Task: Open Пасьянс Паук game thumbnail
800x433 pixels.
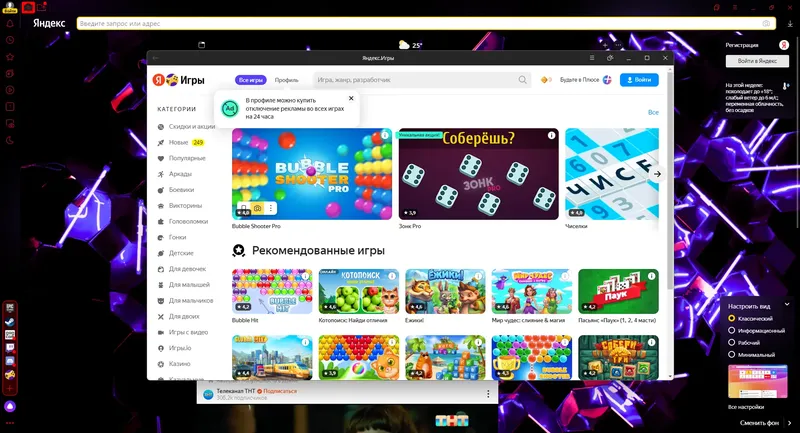Action: 618,291
